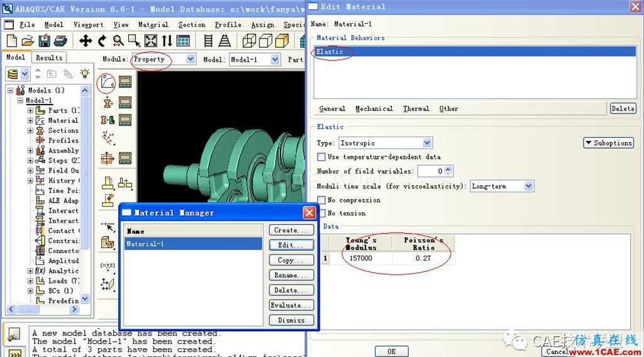
Task: Expand the Steps (2) tree node
Action: pyautogui.click(x=30, y=161)
